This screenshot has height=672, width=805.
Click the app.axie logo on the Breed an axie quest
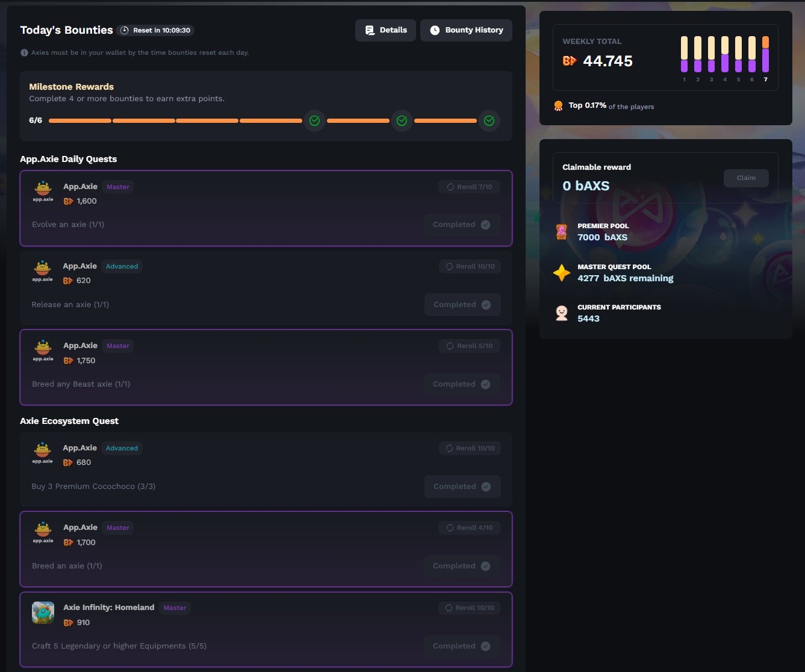click(43, 533)
